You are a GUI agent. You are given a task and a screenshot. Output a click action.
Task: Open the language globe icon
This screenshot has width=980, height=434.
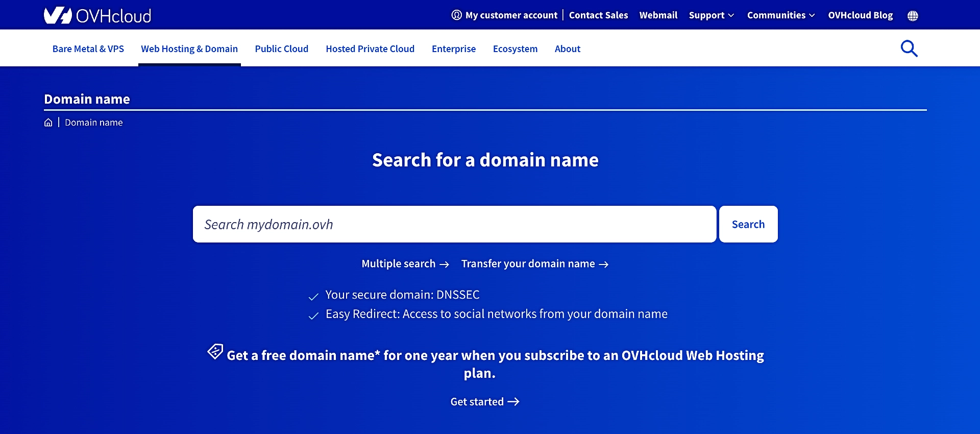[913, 16]
